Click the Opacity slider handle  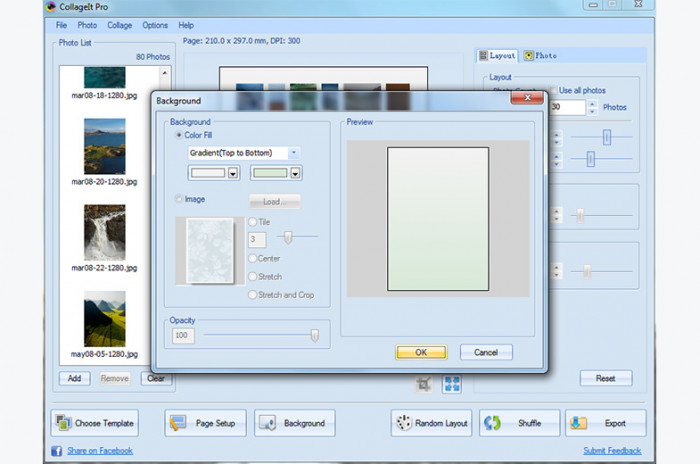[315, 335]
